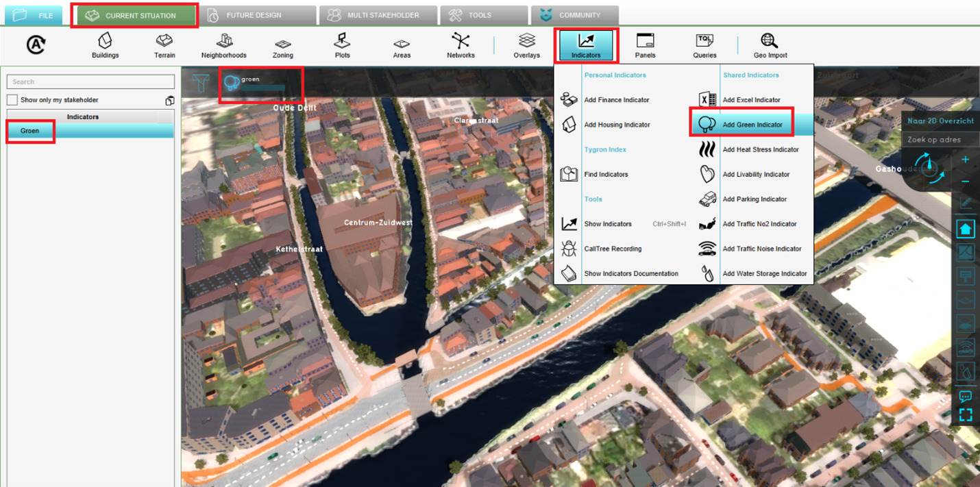980x487 pixels.
Task: Click the Networks ribbon icon
Action: tap(461, 45)
